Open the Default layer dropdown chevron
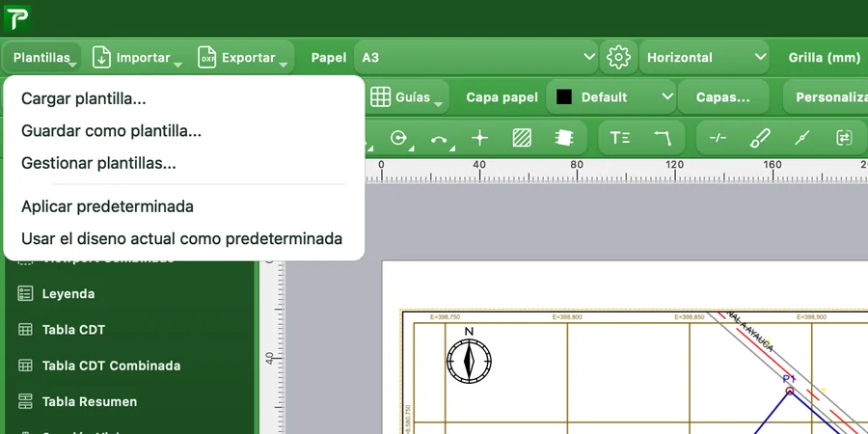Viewport: 868px width, 434px height. pyautogui.click(x=667, y=96)
